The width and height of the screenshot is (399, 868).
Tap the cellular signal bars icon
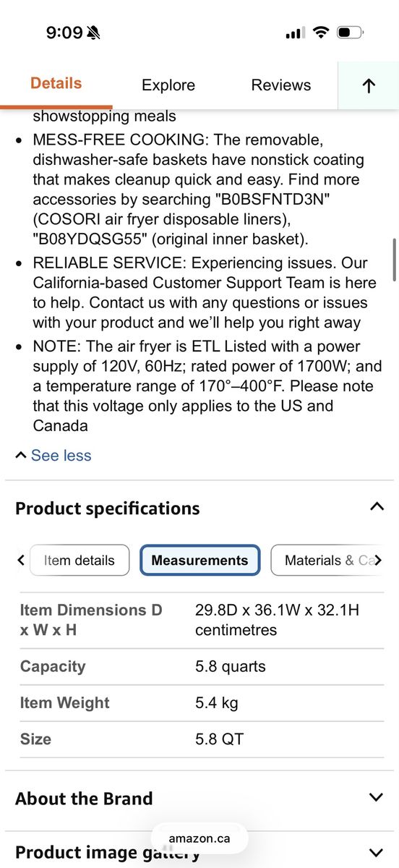point(294,33)
